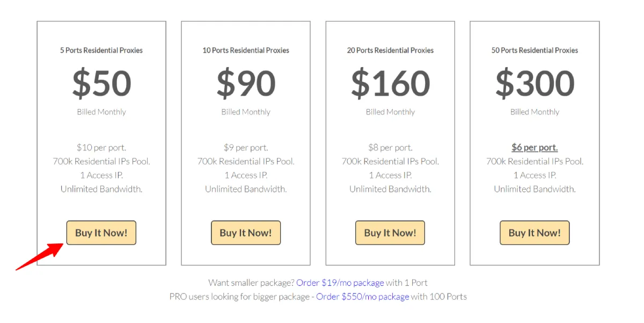Open the Order $19/mo package link
Viewport: 644px width, 323px height.
(340, 283)
